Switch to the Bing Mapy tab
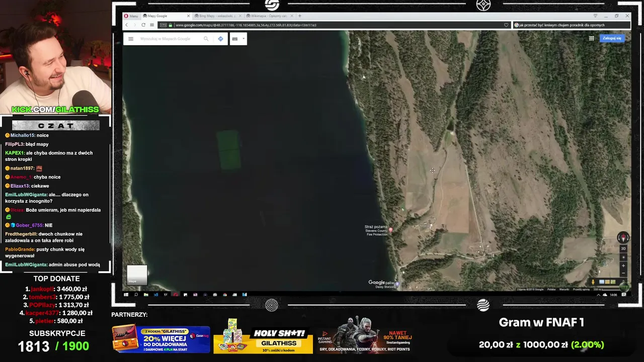Screen dimensions: 644x362 point(217,16)
